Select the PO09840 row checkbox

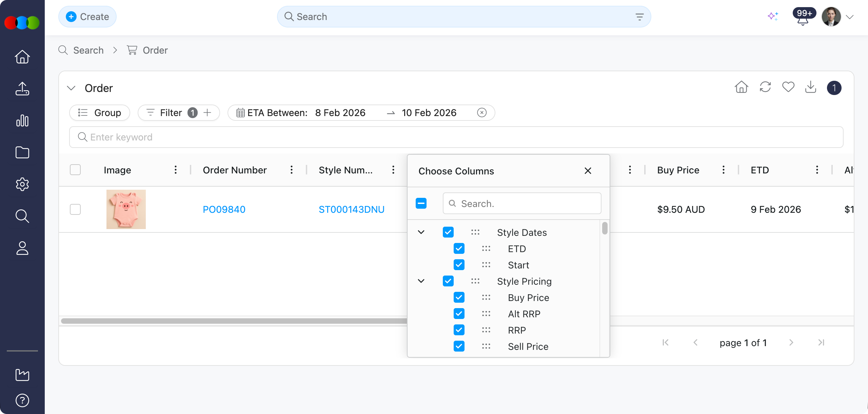click(x=75, y=209)
